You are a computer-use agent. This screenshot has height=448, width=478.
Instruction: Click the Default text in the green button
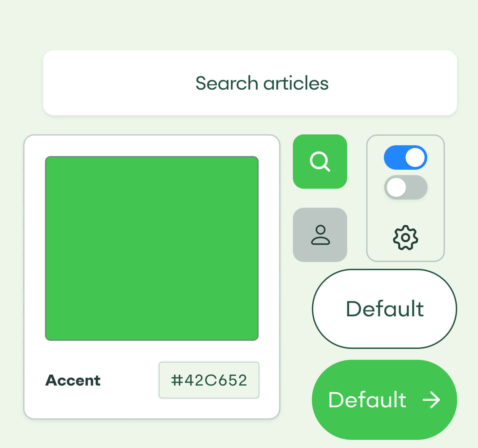[367, 400]
